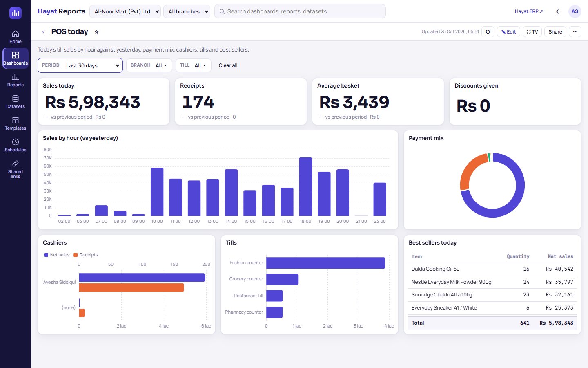Open Templates in the sidebar
Screen dimensions: 588x368
click(16, 123)
